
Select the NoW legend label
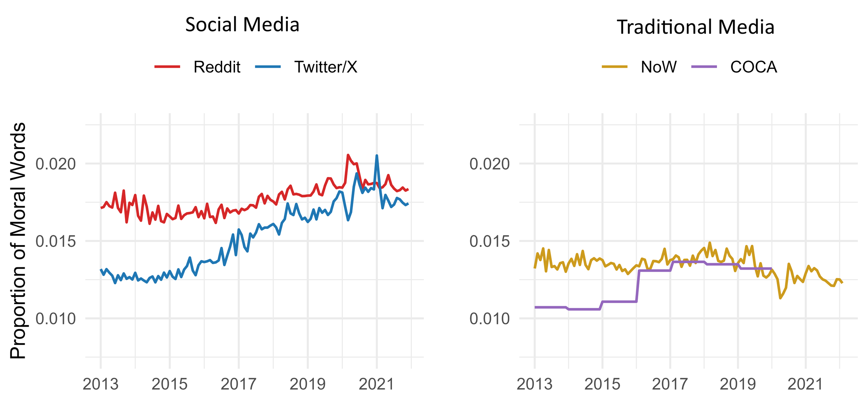click(659, 67)
